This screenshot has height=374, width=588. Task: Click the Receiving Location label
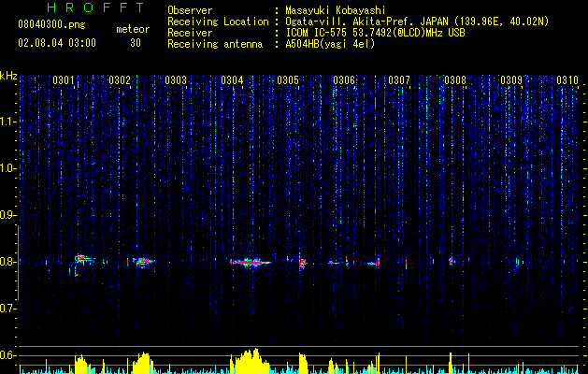(218, 22)
